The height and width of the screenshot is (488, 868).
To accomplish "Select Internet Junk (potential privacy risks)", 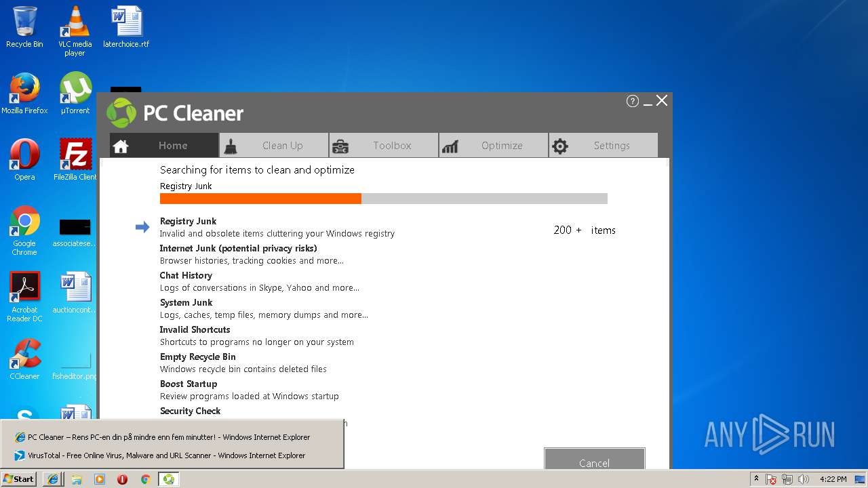I will point(238,248).
